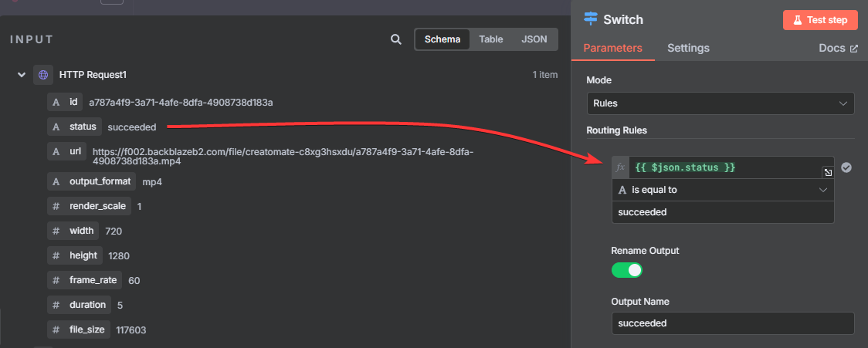This screenshot has width=868, height=348.
Task: Click the search magnifier icon in Input panel
Action: (395, 39)
